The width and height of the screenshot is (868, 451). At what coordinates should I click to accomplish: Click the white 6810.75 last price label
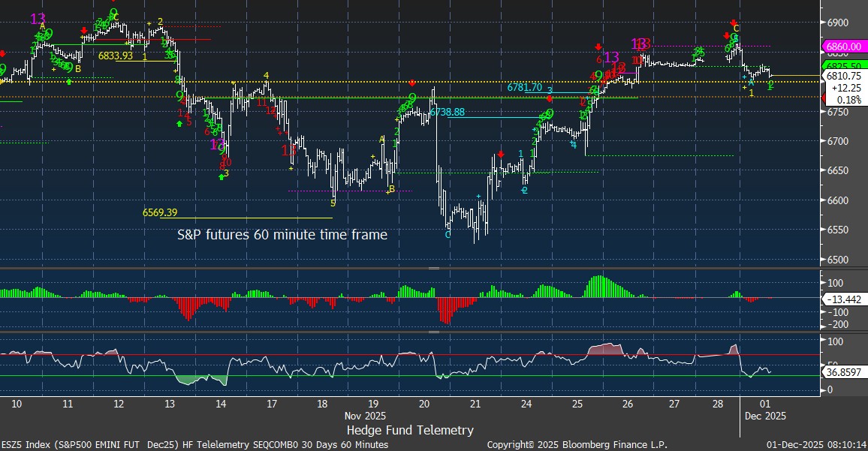tap(845, 76)
